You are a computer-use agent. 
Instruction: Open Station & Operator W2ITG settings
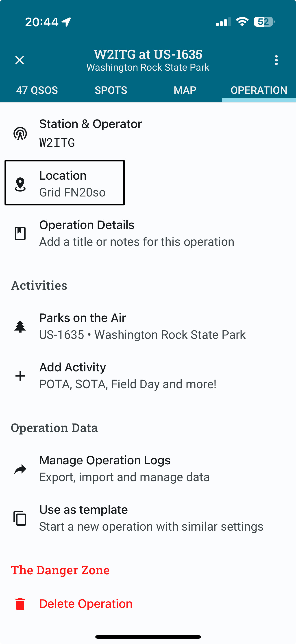(x=91, y=133)
